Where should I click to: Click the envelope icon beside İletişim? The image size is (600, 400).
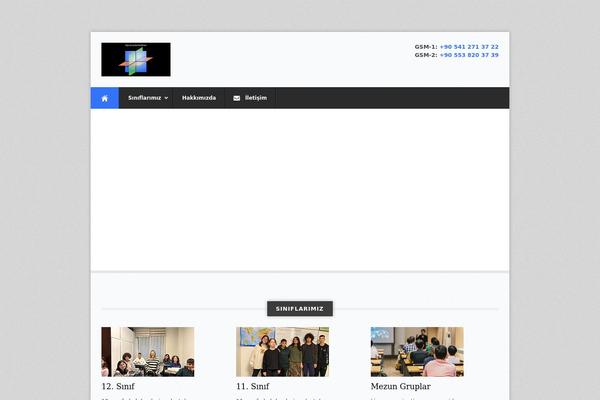(x=236, y=98)
